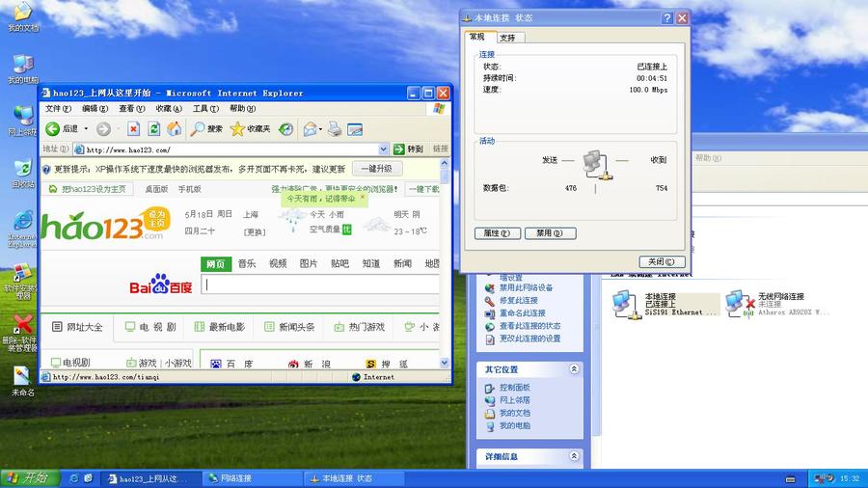Select the 视频 tab above Baidu search
868x488 pixels.
point(278,264)
